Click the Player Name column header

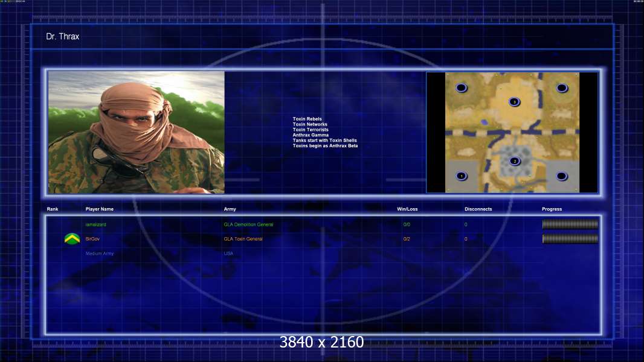pyautogui.click(x=100, y=209)
